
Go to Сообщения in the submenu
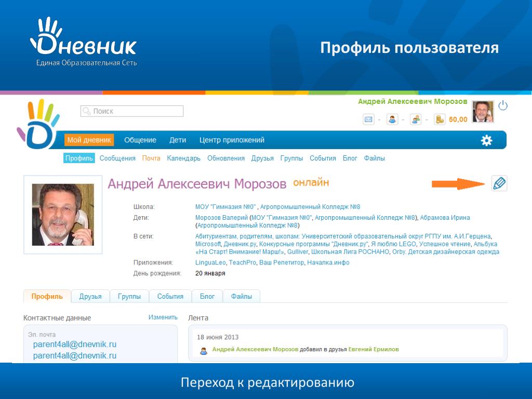pos(117,158)
